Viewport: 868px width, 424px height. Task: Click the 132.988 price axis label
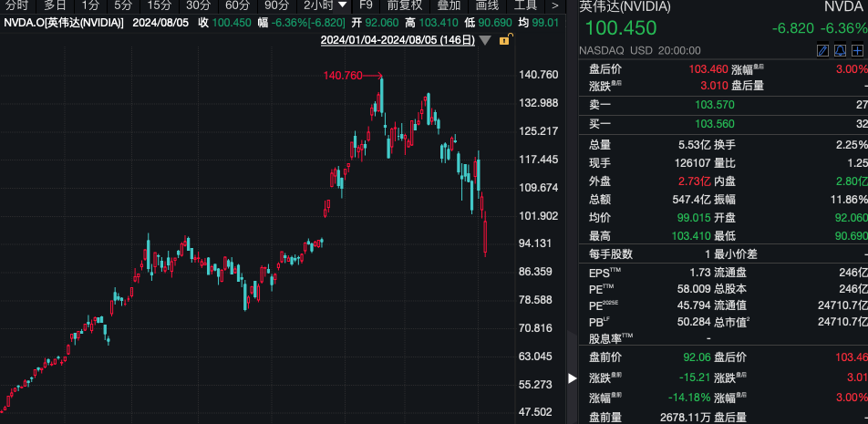point(539,103)
